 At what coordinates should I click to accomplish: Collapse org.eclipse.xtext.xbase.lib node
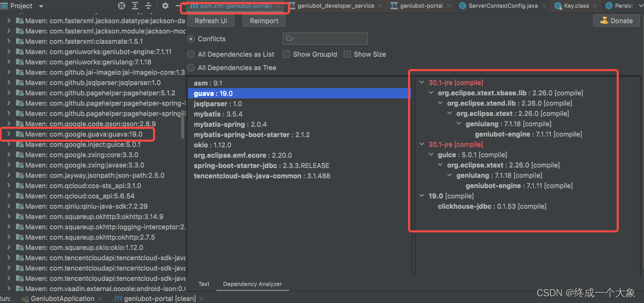(432, 93)
